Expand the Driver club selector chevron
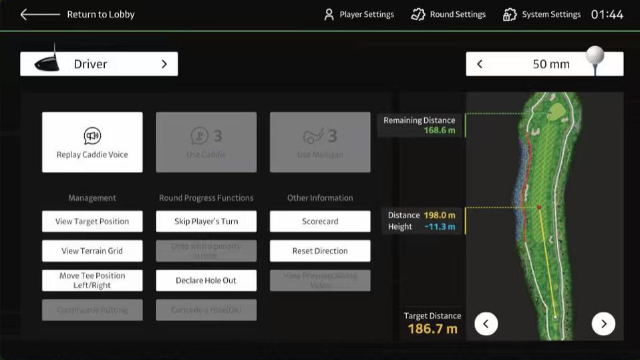Viewport: 640px width, 360px height. pos(164,64)
